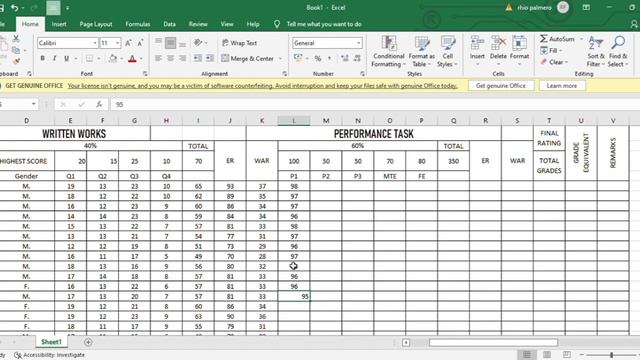Screen dimensions: 640x360
Task: Apply the fill color bucket
Action: point(113,59)
